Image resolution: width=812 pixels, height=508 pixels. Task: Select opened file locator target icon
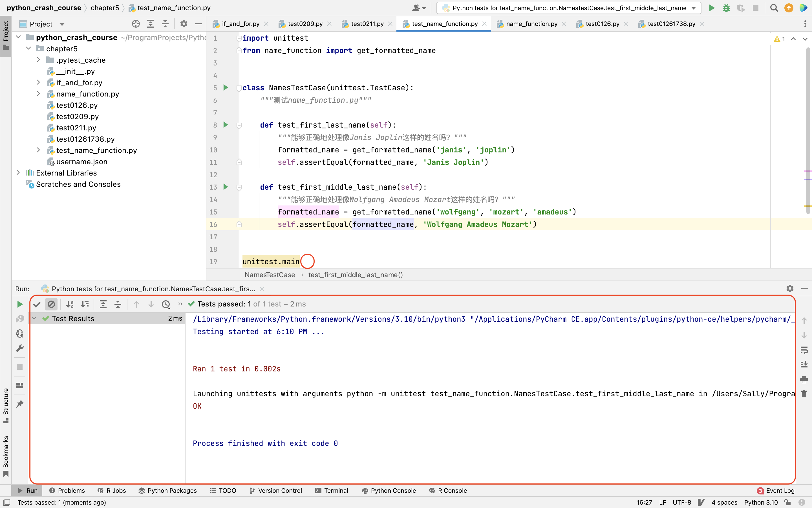coord(136,24)
